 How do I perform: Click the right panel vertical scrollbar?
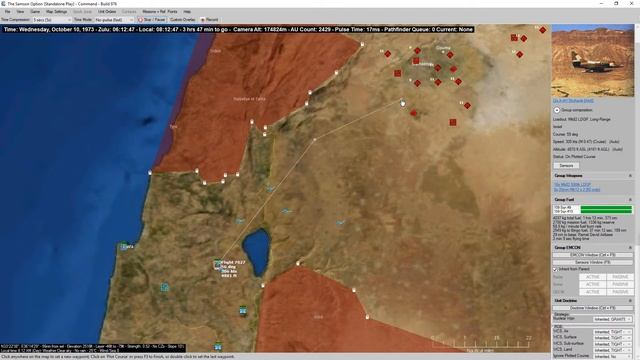tap(637, 192)
